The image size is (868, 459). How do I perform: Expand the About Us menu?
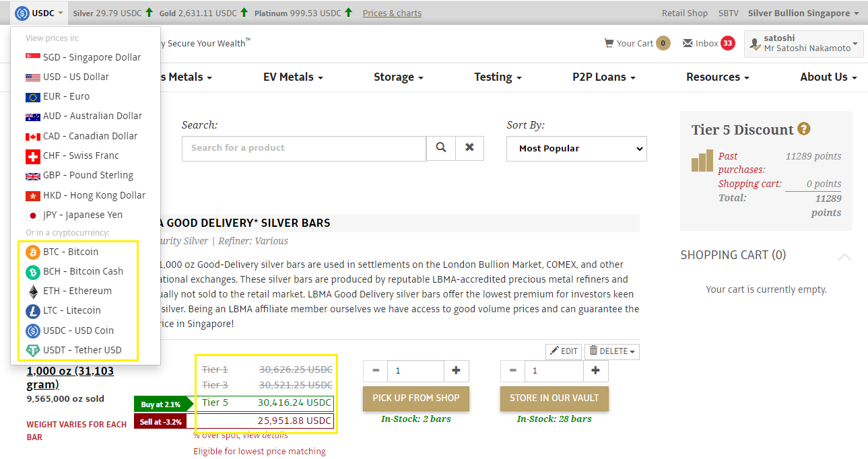point(829,77)
